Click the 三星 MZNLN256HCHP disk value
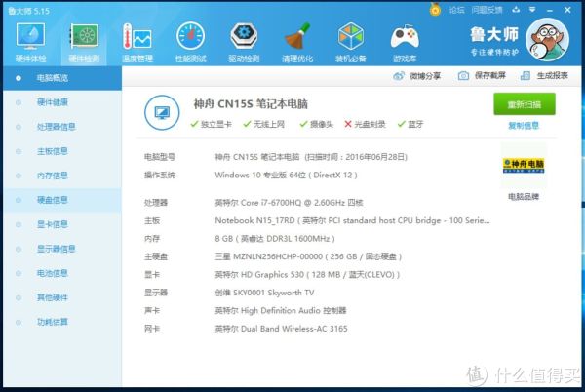 coord(308,256)
